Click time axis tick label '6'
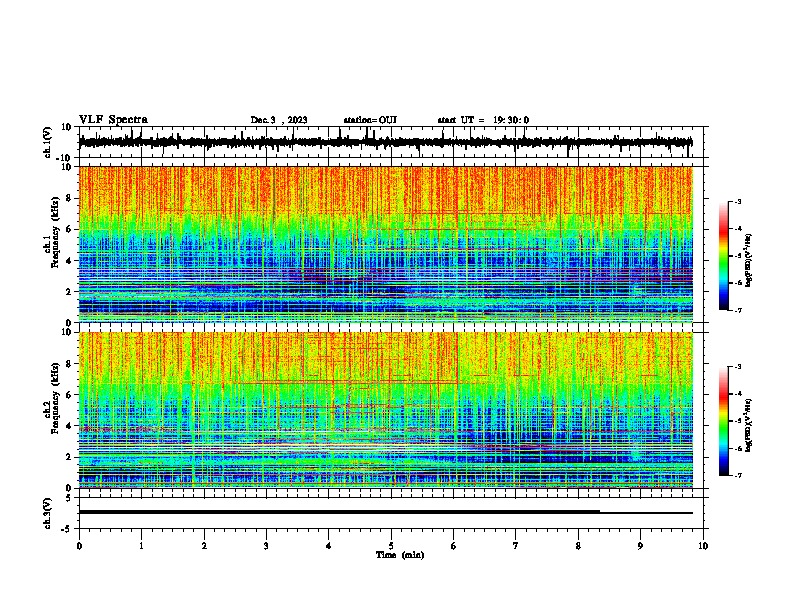Viewport: 792px width, 612px height. coord(454,546)
